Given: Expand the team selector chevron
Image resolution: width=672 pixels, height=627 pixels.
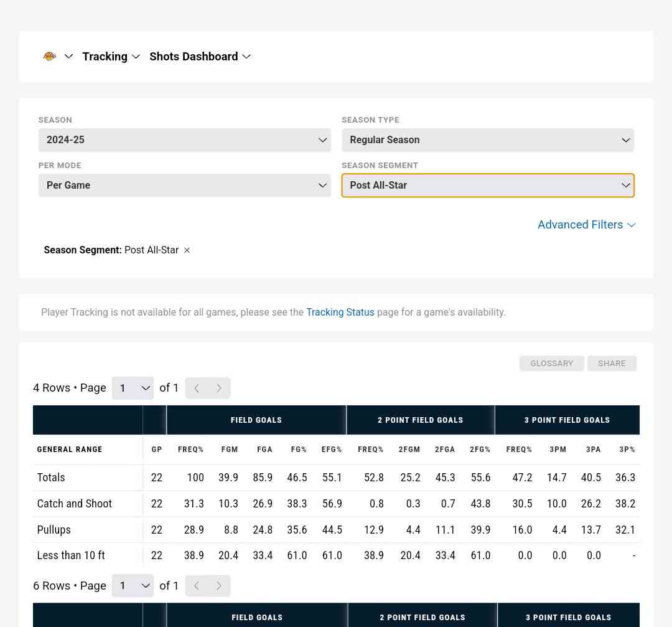Looking at the screenshot, I should click(68, 56).
